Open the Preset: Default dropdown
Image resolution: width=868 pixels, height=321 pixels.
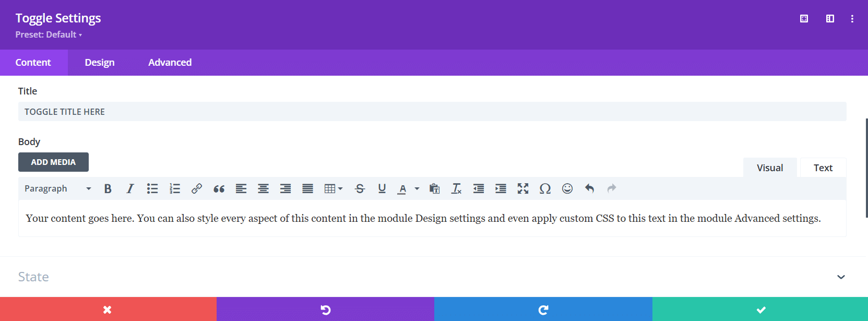pos(49,34)
